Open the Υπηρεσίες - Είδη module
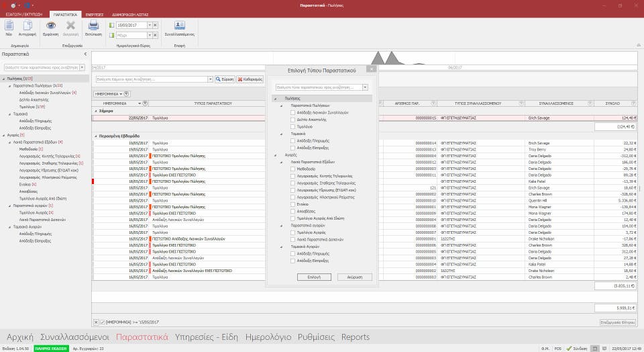Image resolution: width=644 pixels, height=352 pixels. point(207,337)
